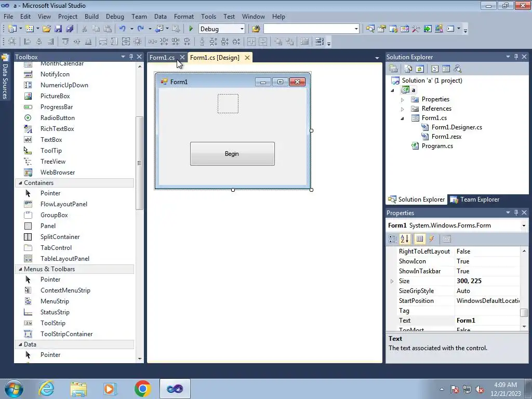
Task: Click the Refresh icon in Solution Explorer
Action: 420,69
